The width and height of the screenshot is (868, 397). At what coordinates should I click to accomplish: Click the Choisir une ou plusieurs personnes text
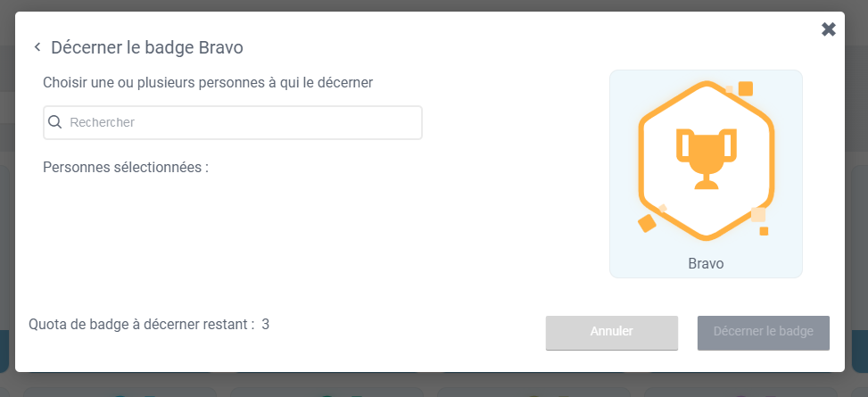[x=208, y=82]
